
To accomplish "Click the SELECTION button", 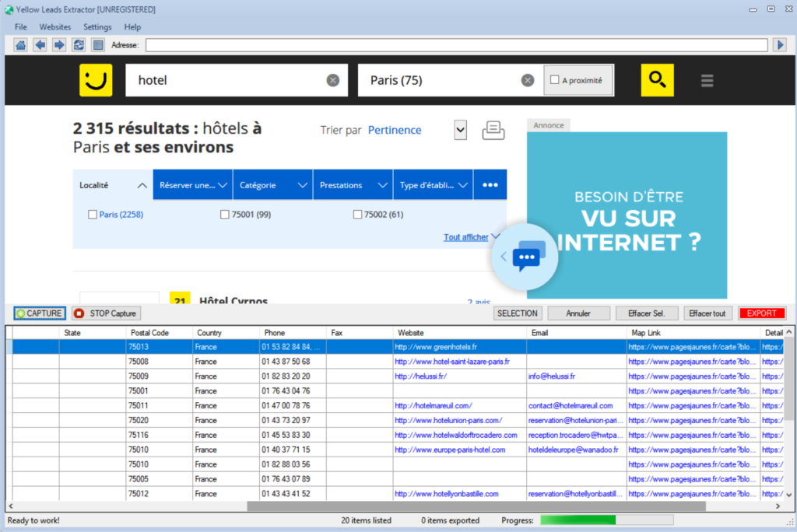I will 518,313.
